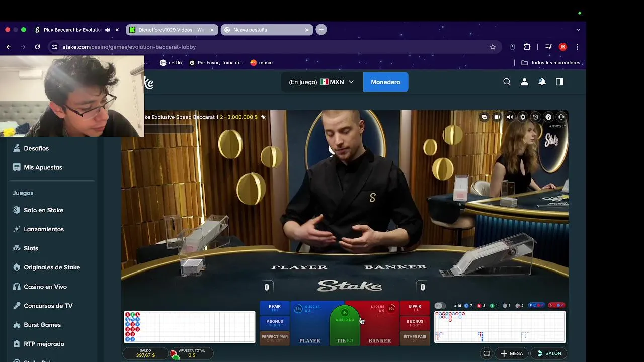Open Mis Apuestas in sidebar
Screen dimensions: 644x362
click(43, 167)
